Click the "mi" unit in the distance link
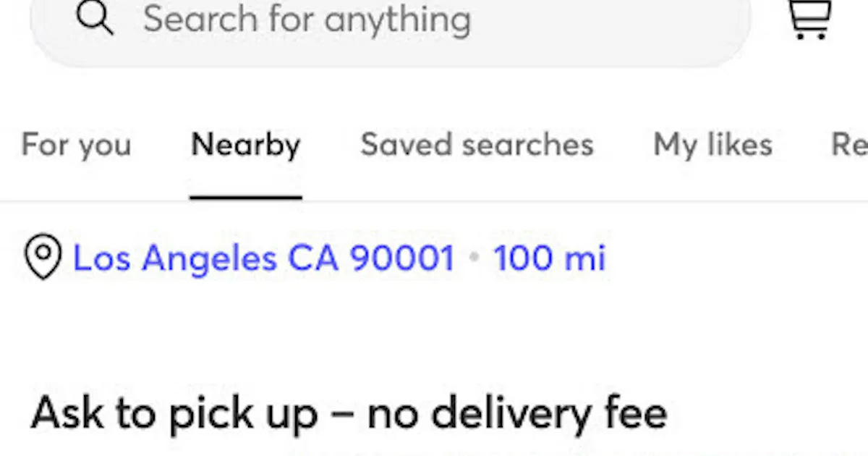868x456 pixels. pos(584,258)
